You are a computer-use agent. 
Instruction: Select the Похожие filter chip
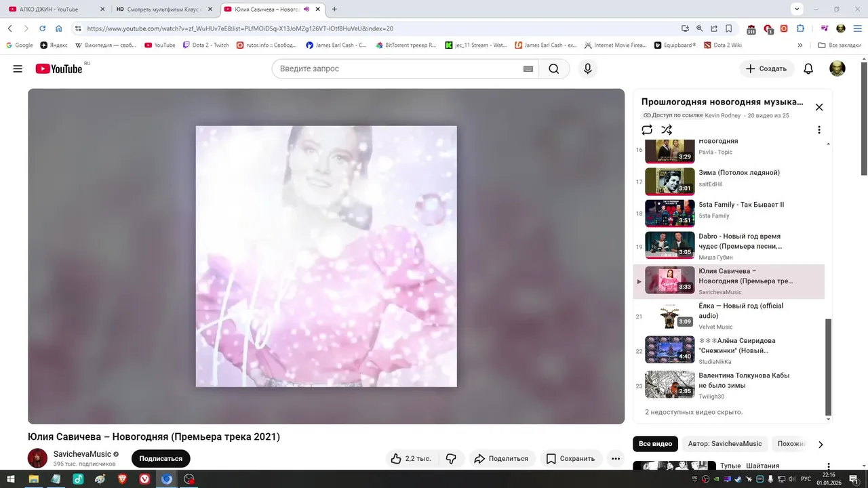[x=791, y=444]
